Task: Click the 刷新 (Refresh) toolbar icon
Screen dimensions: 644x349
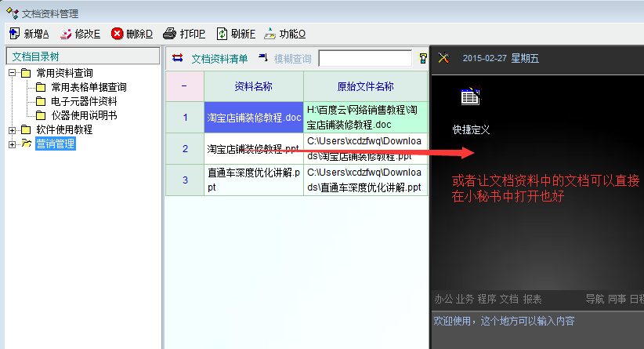Action: 223,34
